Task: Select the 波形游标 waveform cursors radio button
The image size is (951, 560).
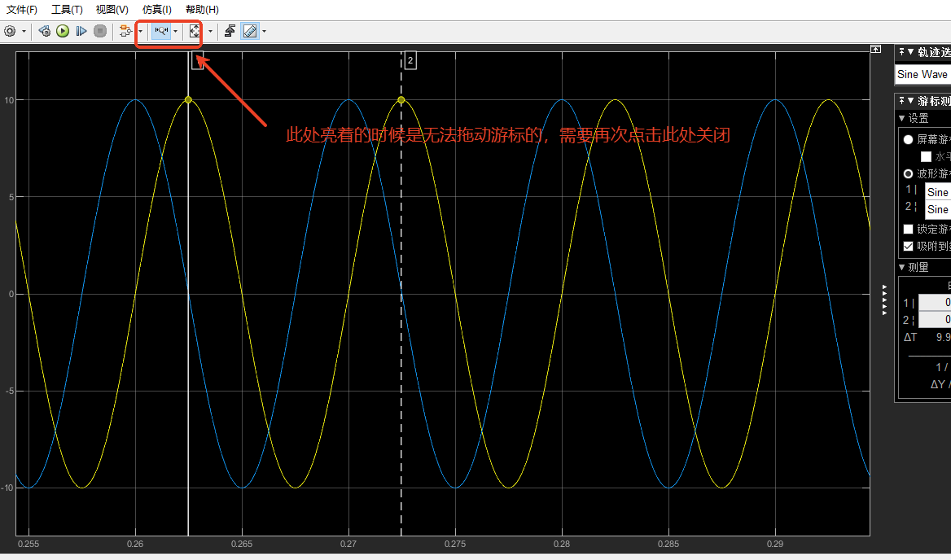Action: tap(908, 174)
